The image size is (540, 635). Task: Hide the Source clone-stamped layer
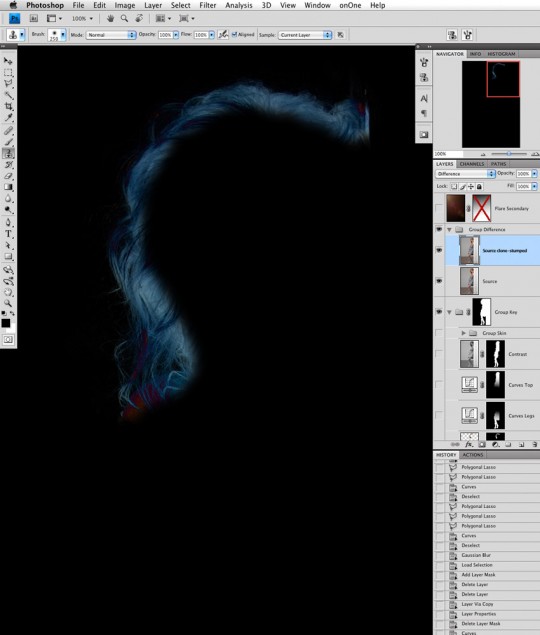pos(439,250)
